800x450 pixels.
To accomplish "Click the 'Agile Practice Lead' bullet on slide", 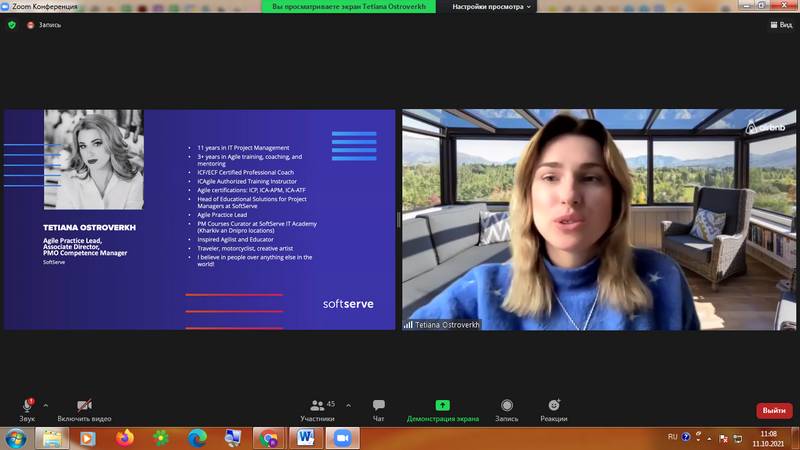I will click(222, 215).
